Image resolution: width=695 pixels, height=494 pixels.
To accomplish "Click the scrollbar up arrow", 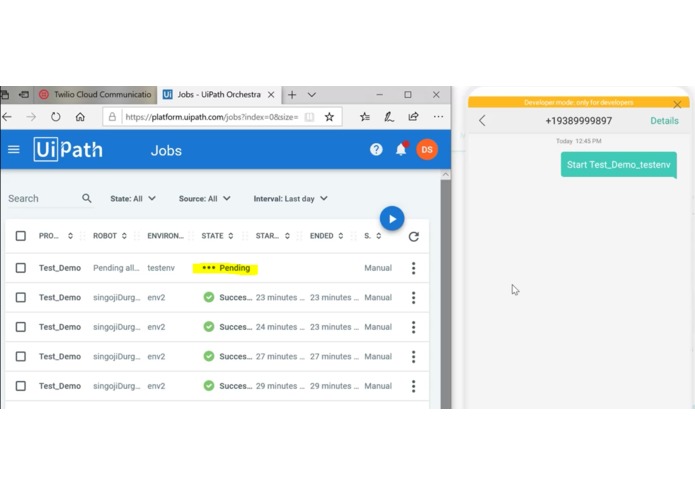I will 446,175.
